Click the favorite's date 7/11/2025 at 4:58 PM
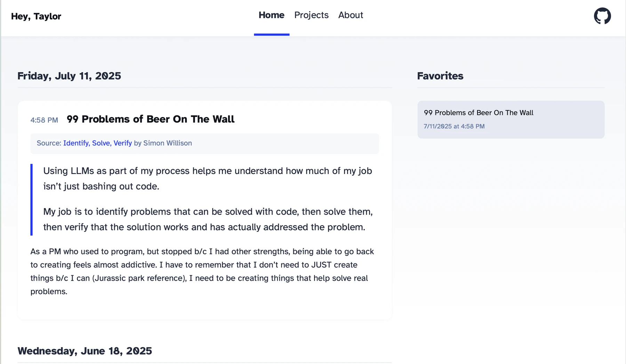The height and width of the screenshot is (364, 626). pyautogui.click(x=454, y=126)
